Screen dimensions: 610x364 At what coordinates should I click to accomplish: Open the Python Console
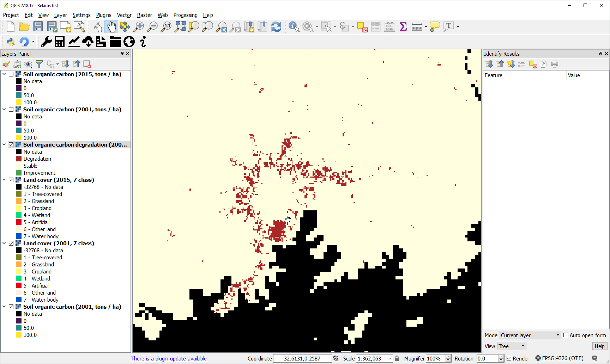click(10, 42)
